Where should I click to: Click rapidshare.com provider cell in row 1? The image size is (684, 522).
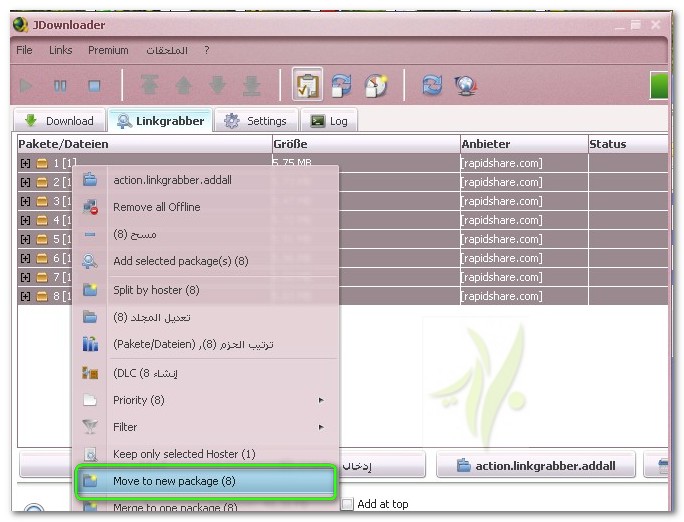tap(524, 163)
